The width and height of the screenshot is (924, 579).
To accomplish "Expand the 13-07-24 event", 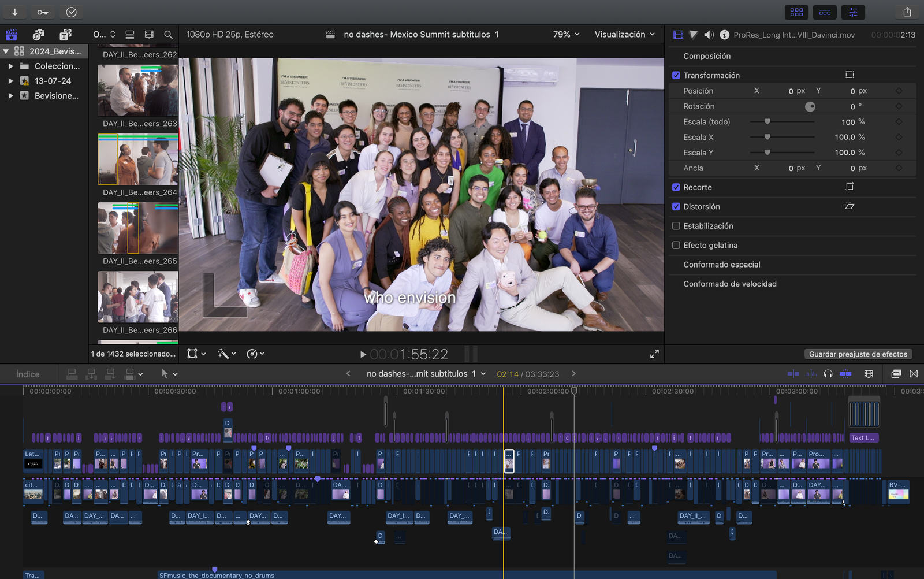I will point(10,81).
